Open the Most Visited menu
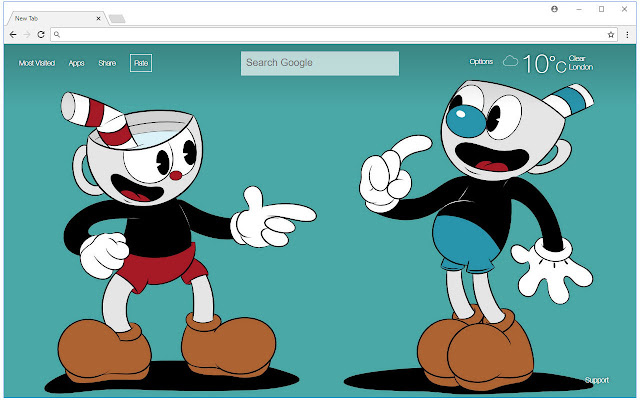Screen dimensions: 640x400 pos(37,63)
